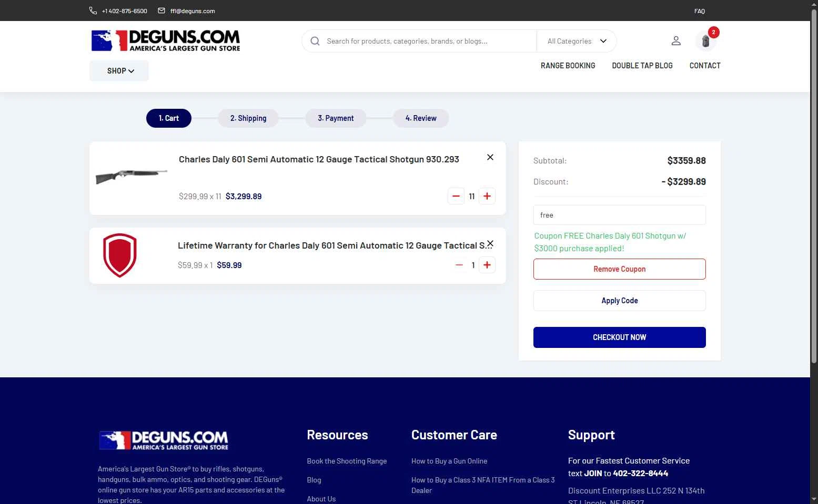This screenshot has height=504, width=818.
Task: Open the CONTACT page
Action: coord(705,66)
